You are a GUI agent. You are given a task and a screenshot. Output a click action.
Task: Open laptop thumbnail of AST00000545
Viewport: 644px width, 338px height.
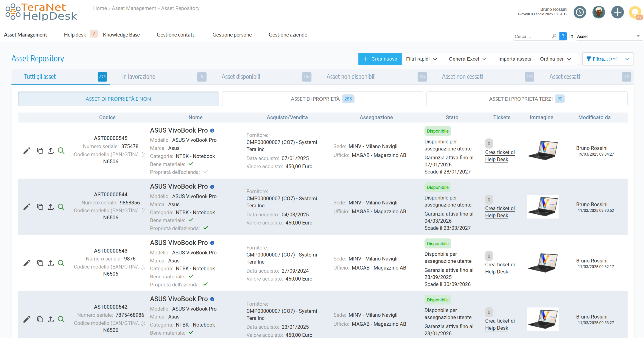[x=543, y=151]
